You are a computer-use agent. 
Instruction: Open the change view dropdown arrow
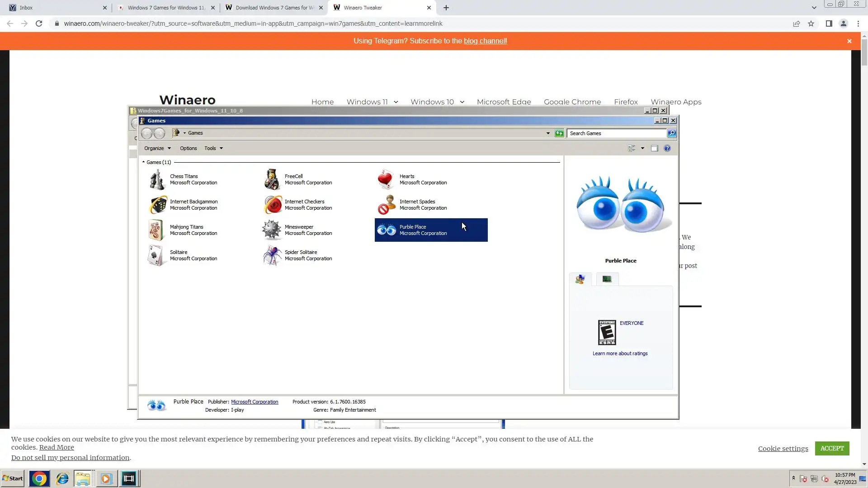pyautogui.click(x=642, y=148)
